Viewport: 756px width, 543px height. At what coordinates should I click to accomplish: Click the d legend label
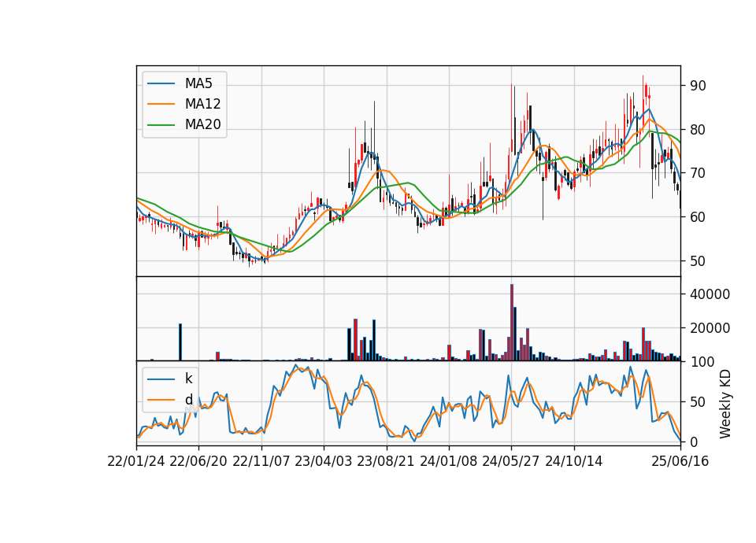188,400
